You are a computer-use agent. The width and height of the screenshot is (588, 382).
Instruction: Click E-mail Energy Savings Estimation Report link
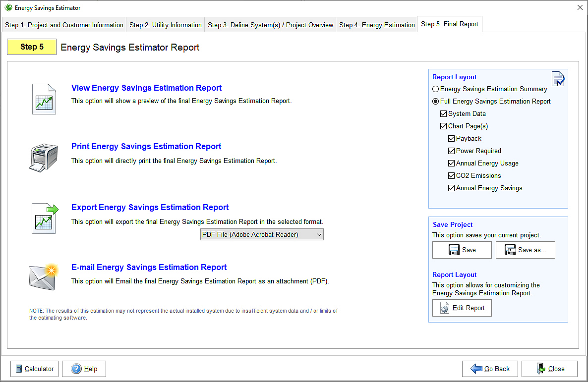coord(149,267)
